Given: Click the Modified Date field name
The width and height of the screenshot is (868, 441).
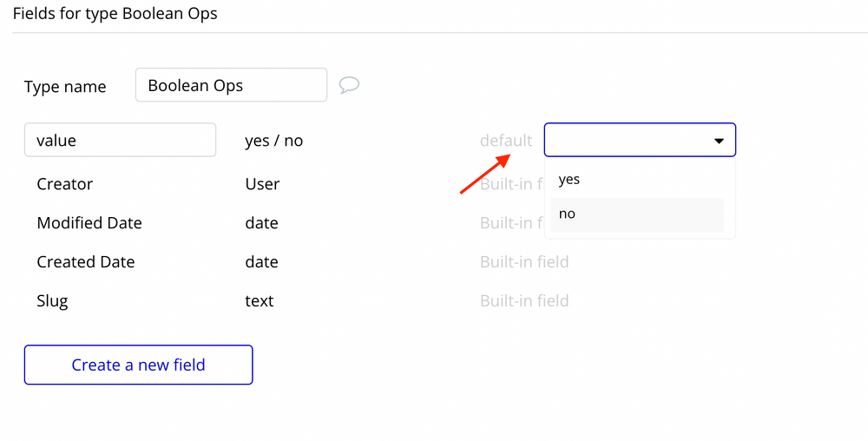Looking at the screenshot, I should [89, 223].
